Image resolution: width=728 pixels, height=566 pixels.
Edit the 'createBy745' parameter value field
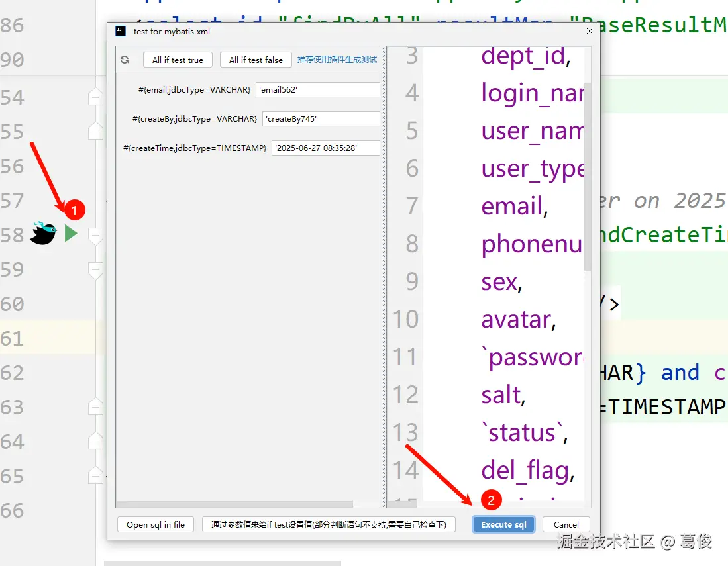pyautogui.click(x=321, y=118)
